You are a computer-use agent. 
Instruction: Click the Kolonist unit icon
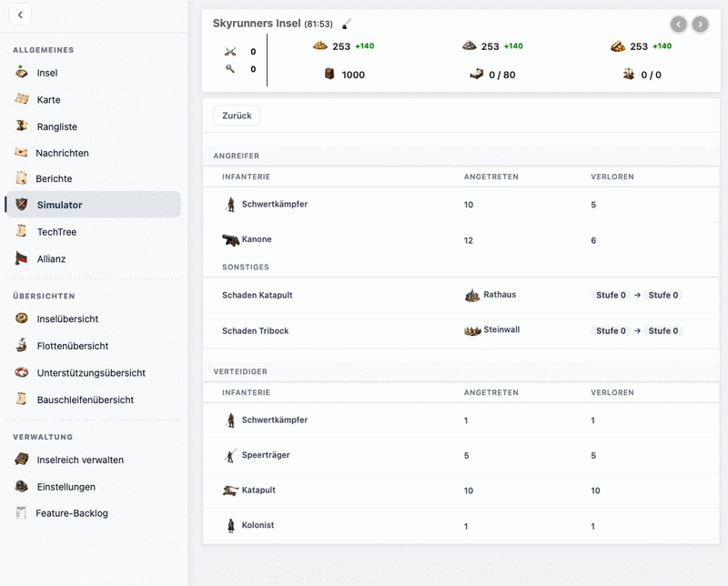(x=231, y=526)
